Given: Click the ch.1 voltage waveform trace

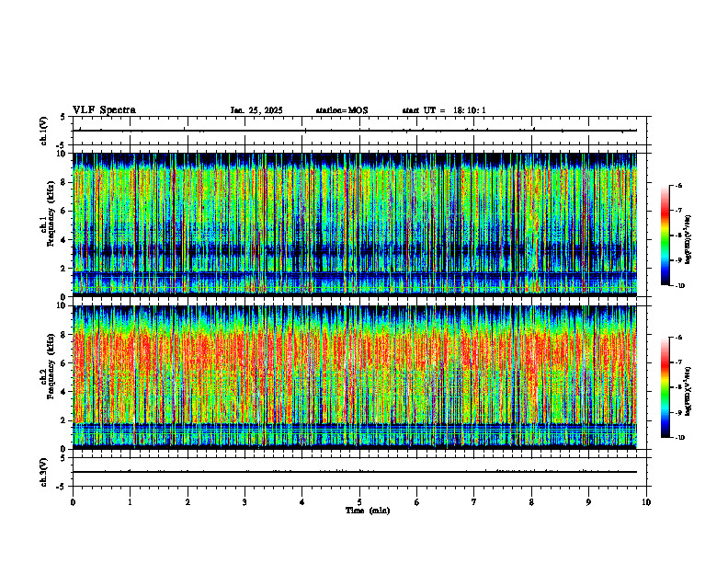Looking at the screenshot, I should (x=355, y=131).
